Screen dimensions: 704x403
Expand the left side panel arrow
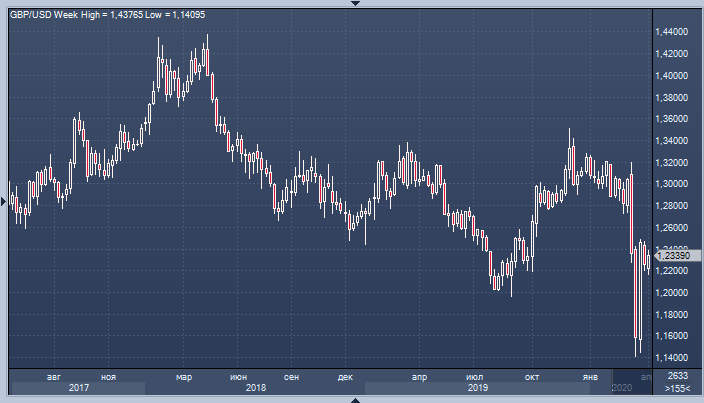[4, 202]
